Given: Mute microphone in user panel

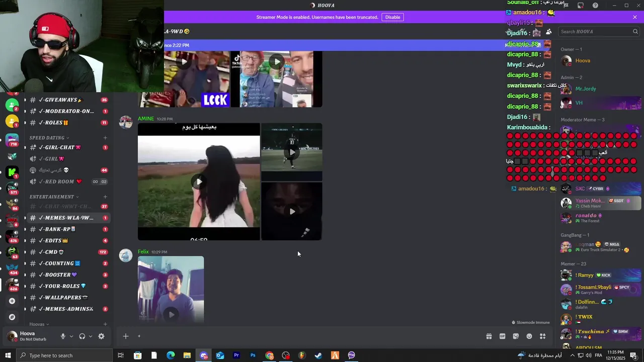Looking at the screenshot, I should point(63,336).
